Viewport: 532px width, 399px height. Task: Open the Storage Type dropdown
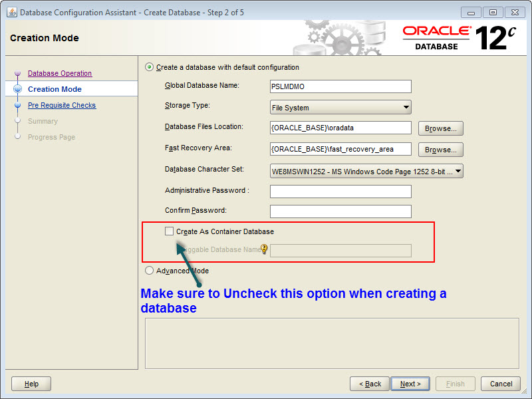(340, 108)
